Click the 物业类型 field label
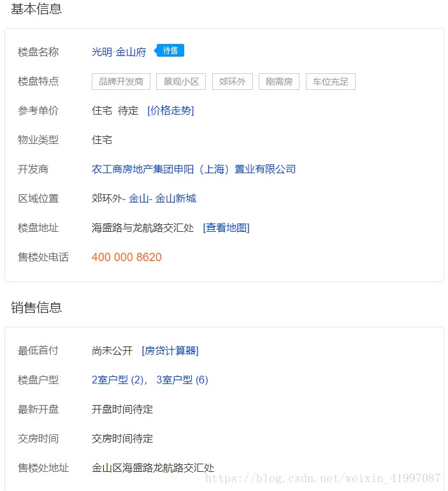The width and height of the screenshot is (448, 491). [38, 140]
